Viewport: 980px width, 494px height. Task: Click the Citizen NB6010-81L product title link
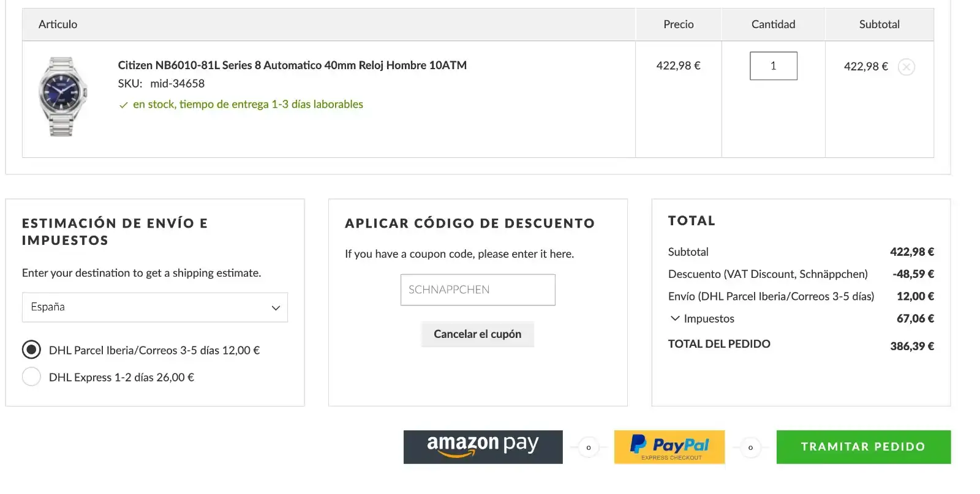[x=292, y=65]
